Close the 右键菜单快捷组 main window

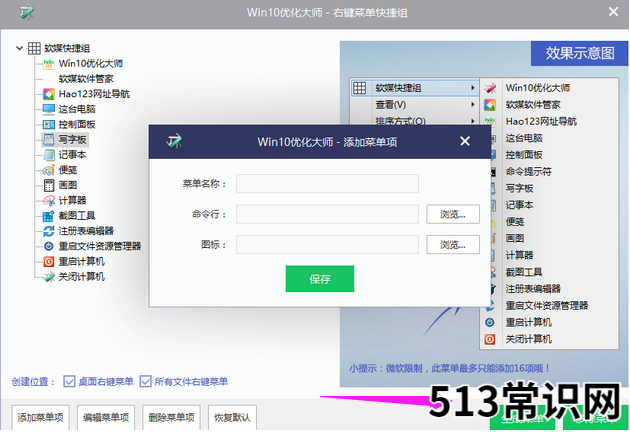[613, 12]
